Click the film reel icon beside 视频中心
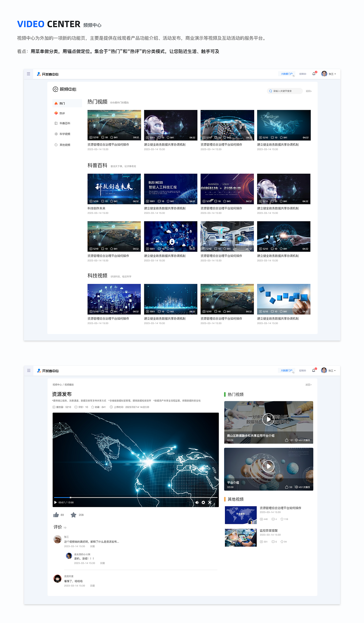 pos(55,89)
